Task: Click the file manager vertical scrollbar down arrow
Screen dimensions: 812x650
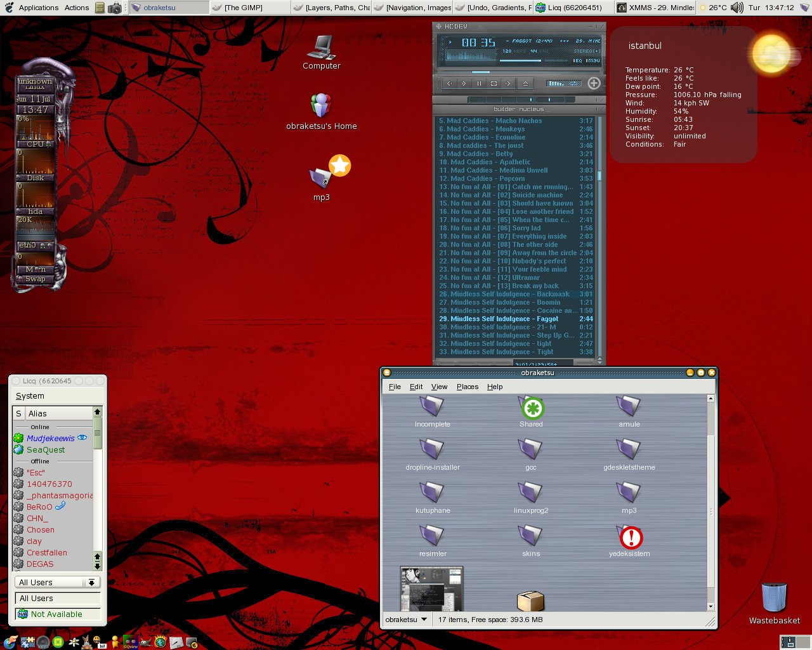Action: click(x=710, y=607)
